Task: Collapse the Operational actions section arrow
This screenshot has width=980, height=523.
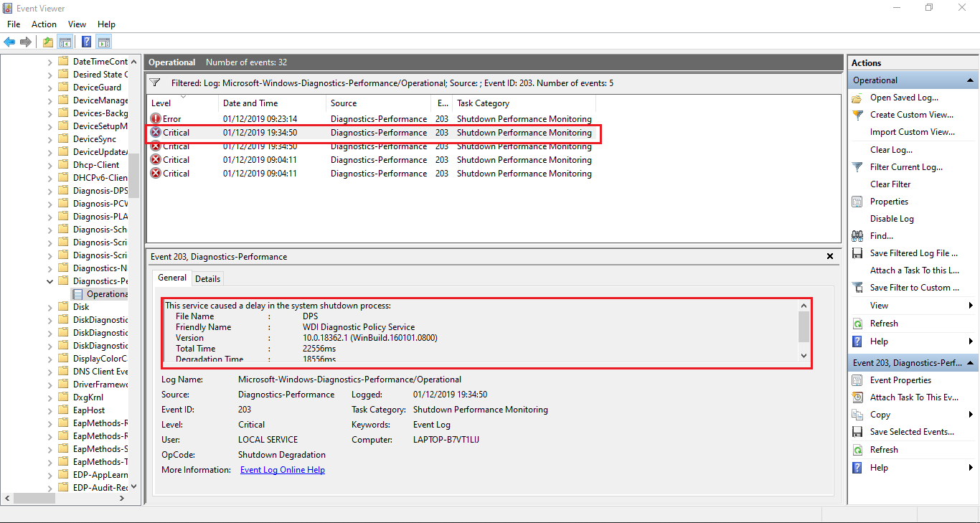Action: (x=970, y=80)
